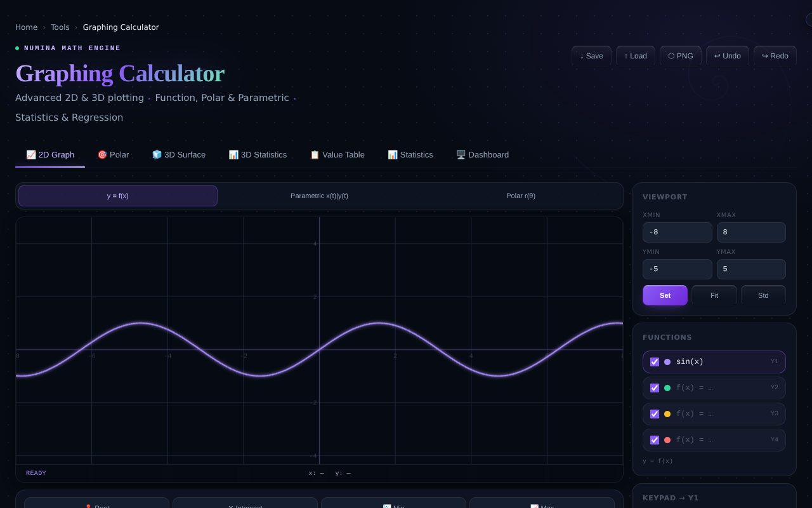Click the NUMINA MATH ENGINE label

[x=72, y=48]
